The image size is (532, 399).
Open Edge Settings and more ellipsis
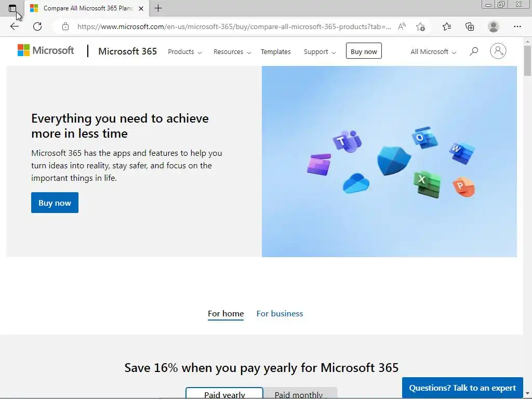[x=517, y=26]
